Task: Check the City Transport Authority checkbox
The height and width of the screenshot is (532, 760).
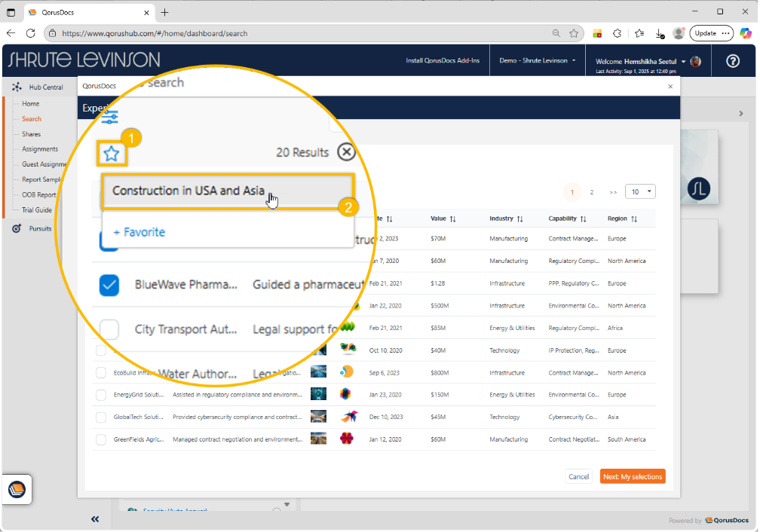Action: pos(109,329)
